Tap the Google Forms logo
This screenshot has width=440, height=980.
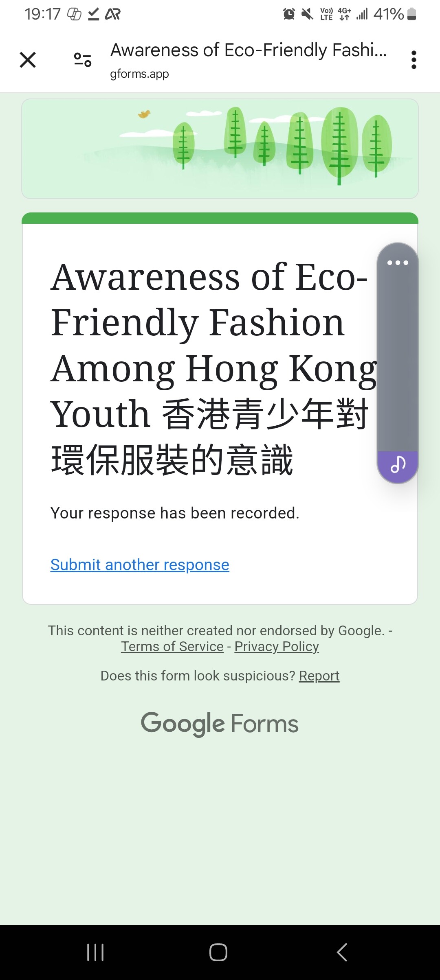tap(220, 724)
